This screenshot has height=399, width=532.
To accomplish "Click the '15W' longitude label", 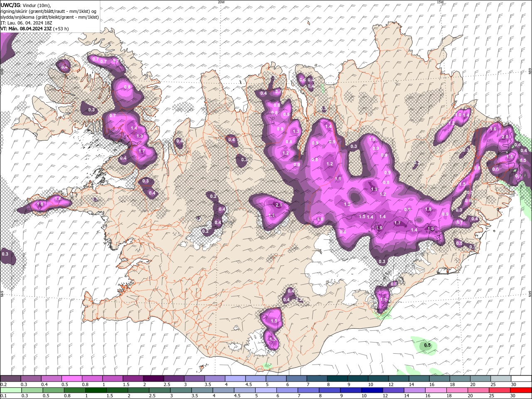I will (440, 2).
